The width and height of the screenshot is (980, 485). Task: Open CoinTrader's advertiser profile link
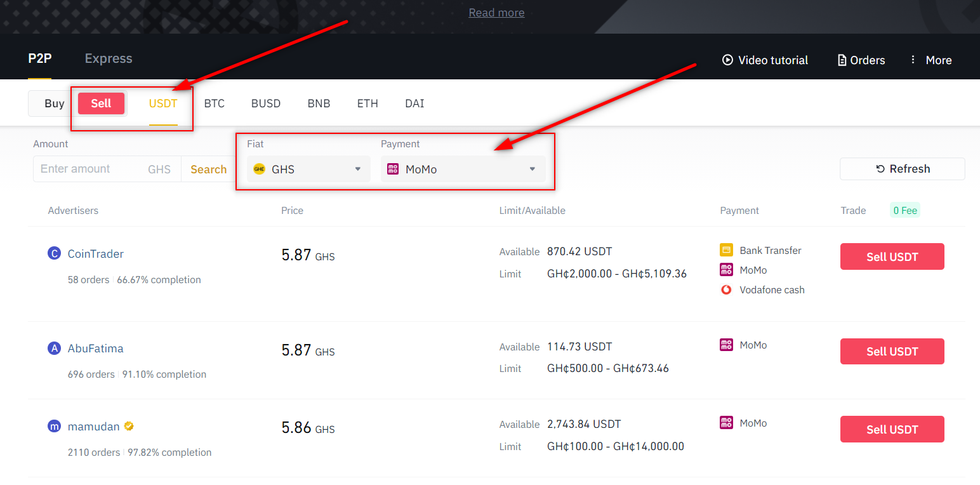tap(96, 254)
